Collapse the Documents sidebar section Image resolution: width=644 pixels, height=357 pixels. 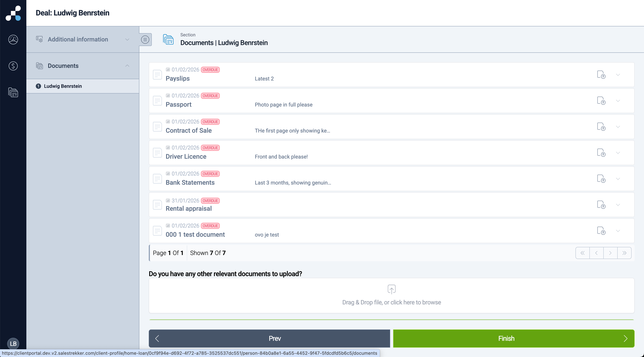click(x=127, y=66)
